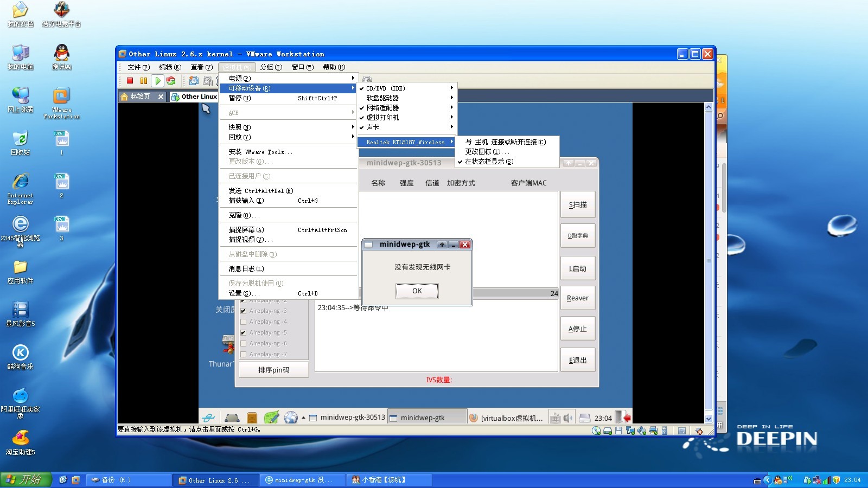
Task: Click guest panel show desktop icon
Action: [x=232, y=418]
